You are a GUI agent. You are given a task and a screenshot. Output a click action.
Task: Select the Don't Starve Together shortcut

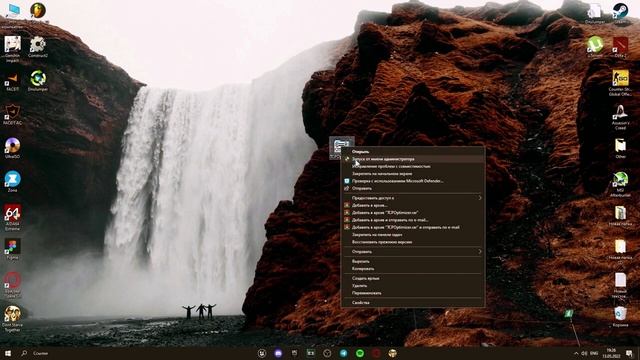pyautogui.click(x=13, y=318)
